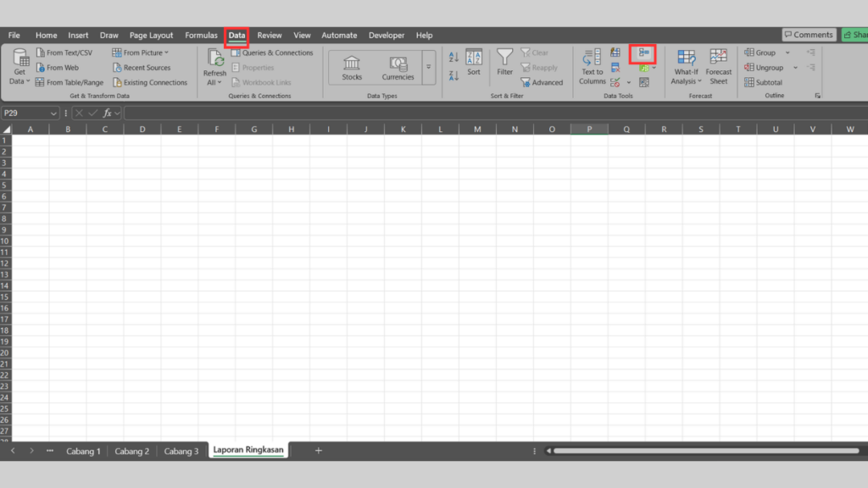Screen dimensions: 868x488
Task: Sort the data ascending with A-Z icon
Action: tap(453, 57)
